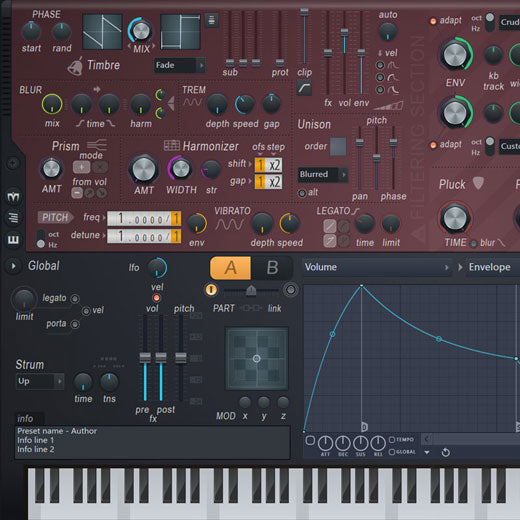Viewport: 520px width, 520px height.
Task: Toggle the Global legato radio button
Action: pyautogui.click(x=75, y=299)
